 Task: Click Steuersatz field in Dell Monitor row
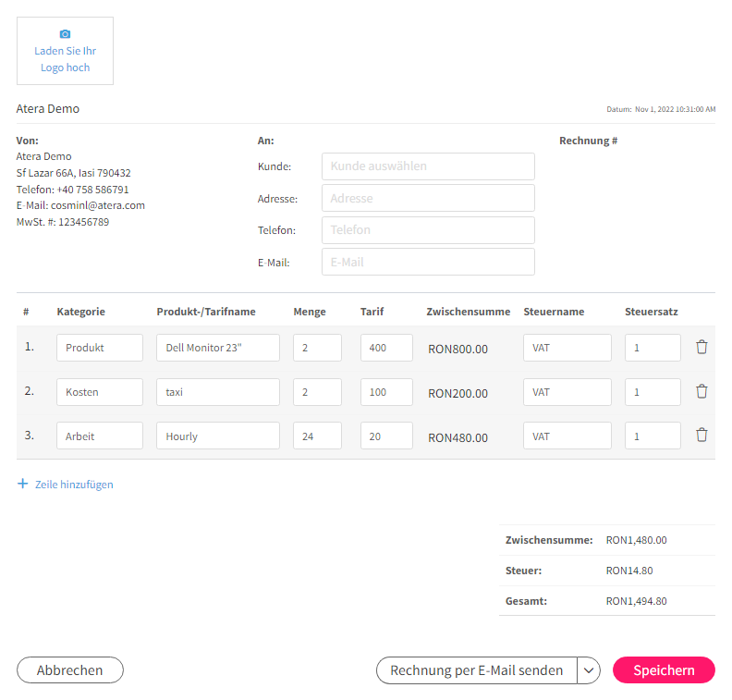coord(653,348)
